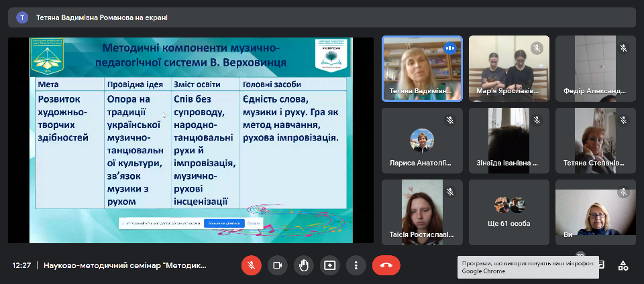Screen dimensions: 644x284
Task: Unmute your microphone with the red button
Action: click(x=252, y=265)
